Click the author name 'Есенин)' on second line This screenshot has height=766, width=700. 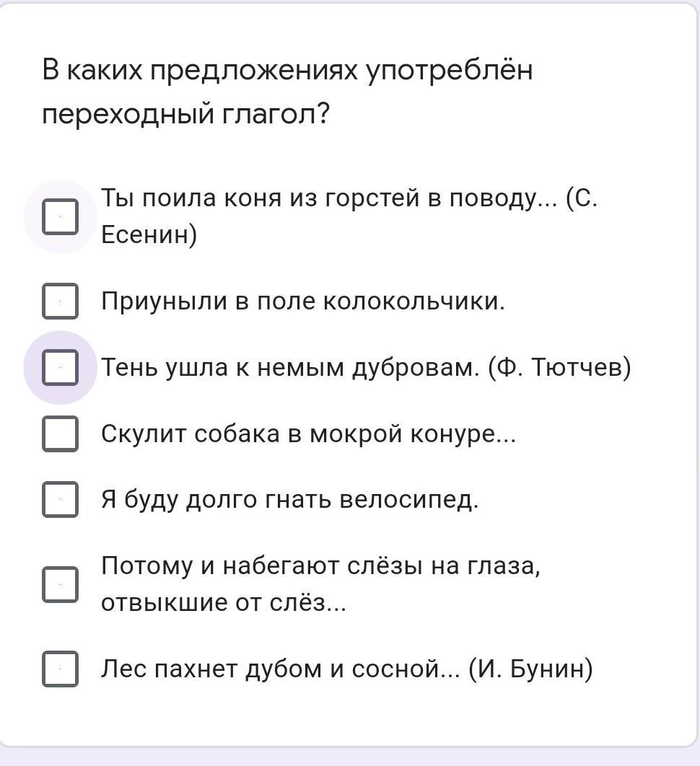[149, 234]
